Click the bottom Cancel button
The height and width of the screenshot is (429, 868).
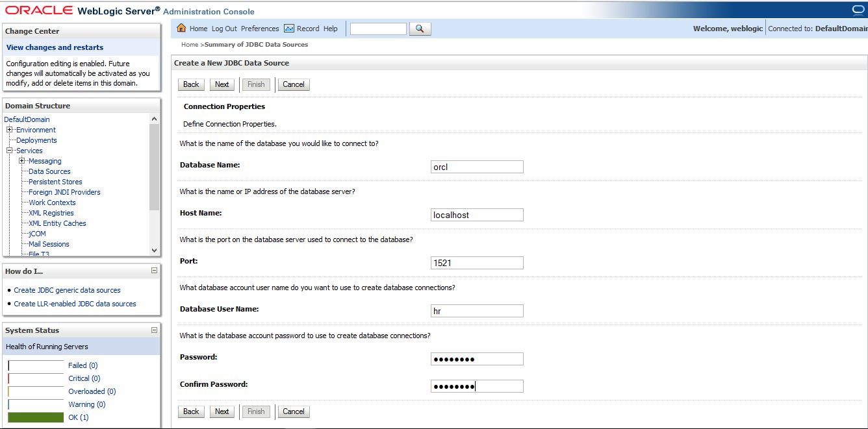(x=294, y=411)
